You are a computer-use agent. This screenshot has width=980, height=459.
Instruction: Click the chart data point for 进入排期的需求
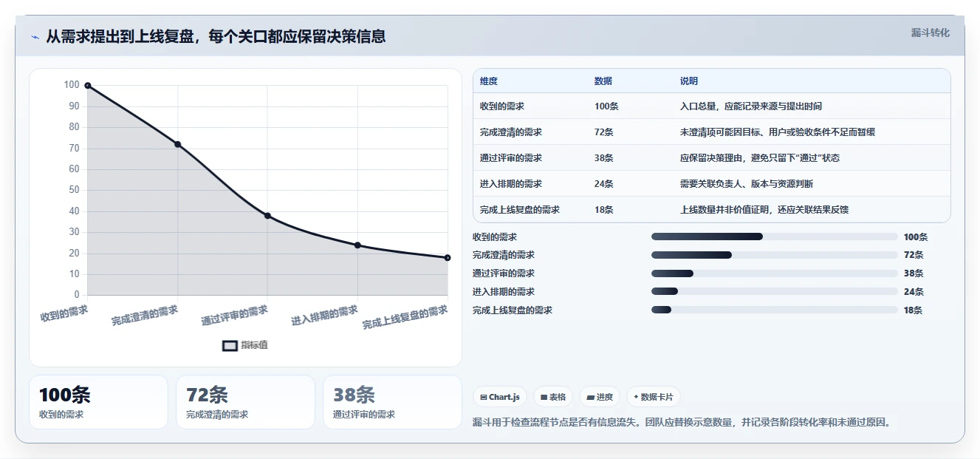[x=357, y=245]
